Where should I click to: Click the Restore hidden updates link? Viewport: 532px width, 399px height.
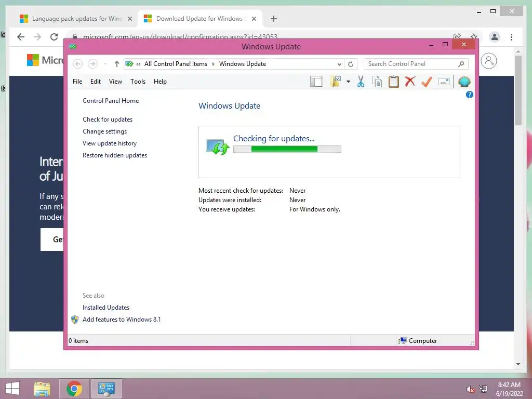tap(115, 155)
